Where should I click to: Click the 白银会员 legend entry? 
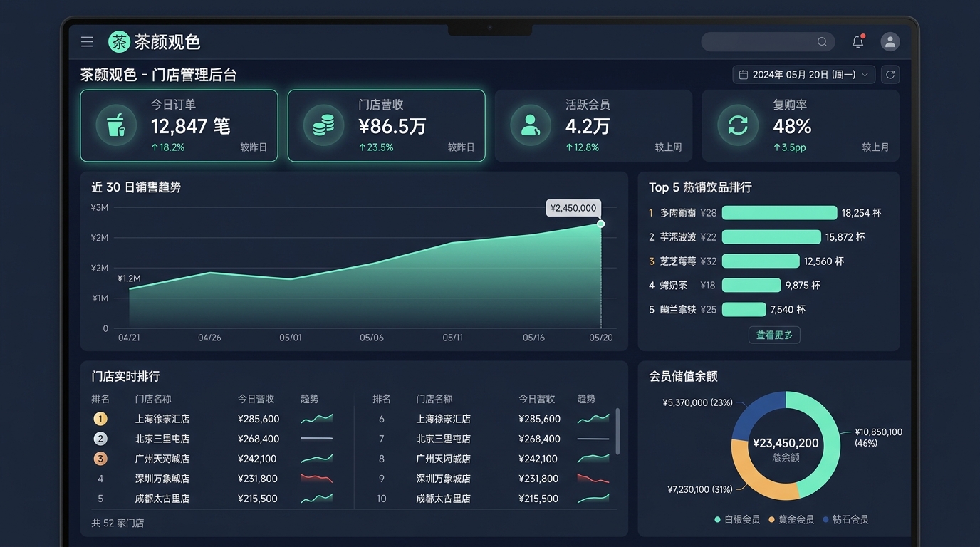click(737, 519)
